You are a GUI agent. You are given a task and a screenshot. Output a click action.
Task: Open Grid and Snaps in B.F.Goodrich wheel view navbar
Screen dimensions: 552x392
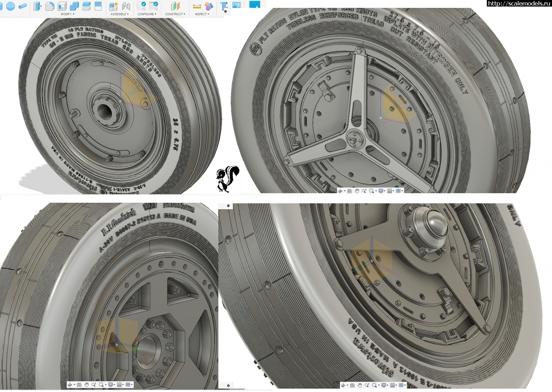click(x=119, y=384)
